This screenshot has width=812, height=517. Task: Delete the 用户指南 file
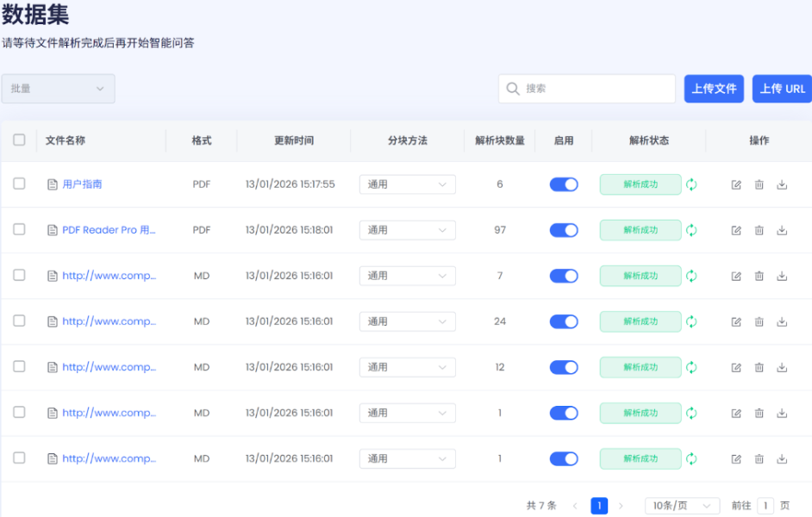759,184
